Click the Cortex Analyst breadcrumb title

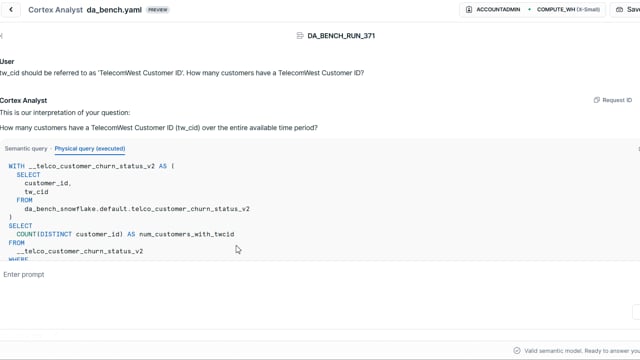[x=55, y=10]
